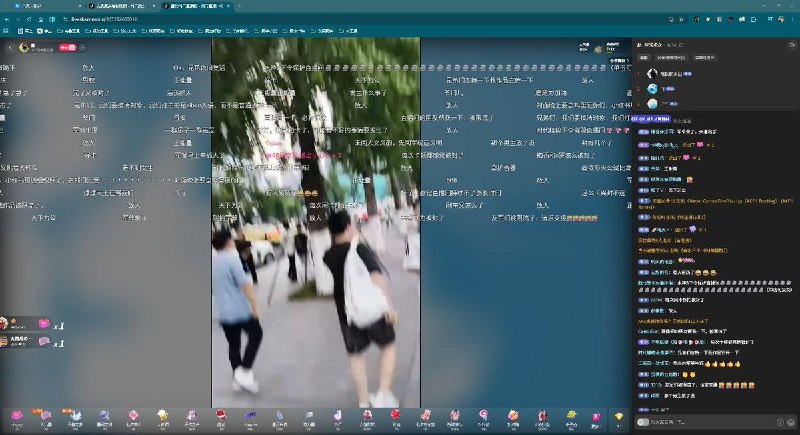
Task: Go forward in browser history
Action: (x=18, y=19)
